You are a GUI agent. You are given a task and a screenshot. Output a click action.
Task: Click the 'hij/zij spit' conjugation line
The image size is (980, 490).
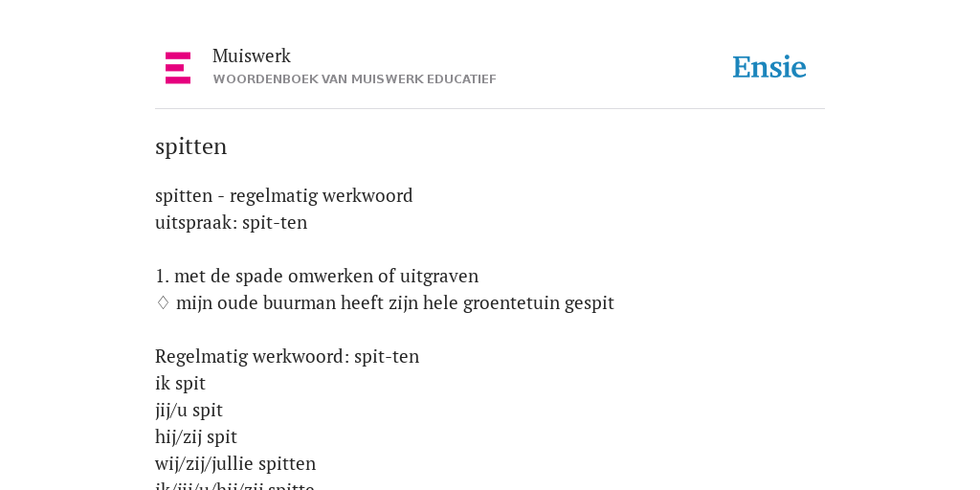tap(196, 437)
